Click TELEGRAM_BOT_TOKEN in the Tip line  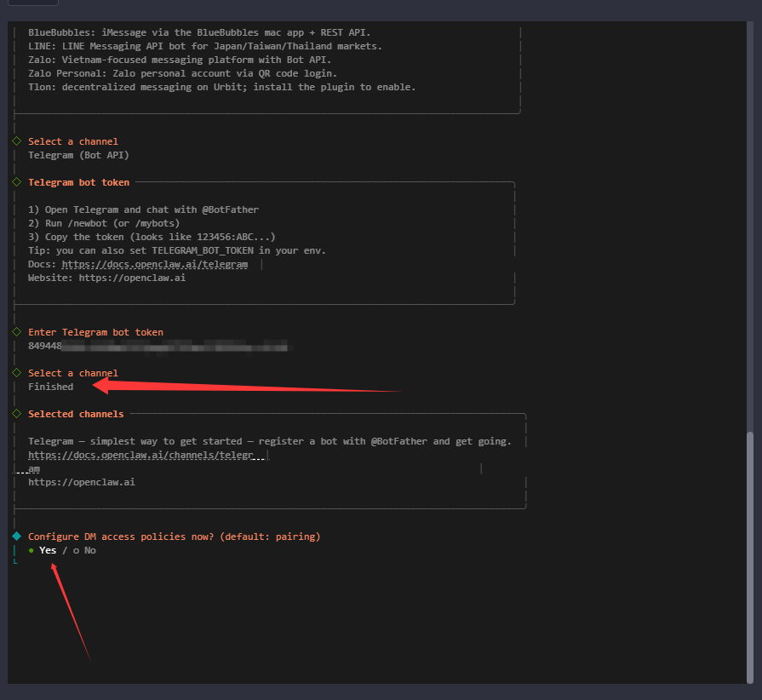tap(203, 250)
